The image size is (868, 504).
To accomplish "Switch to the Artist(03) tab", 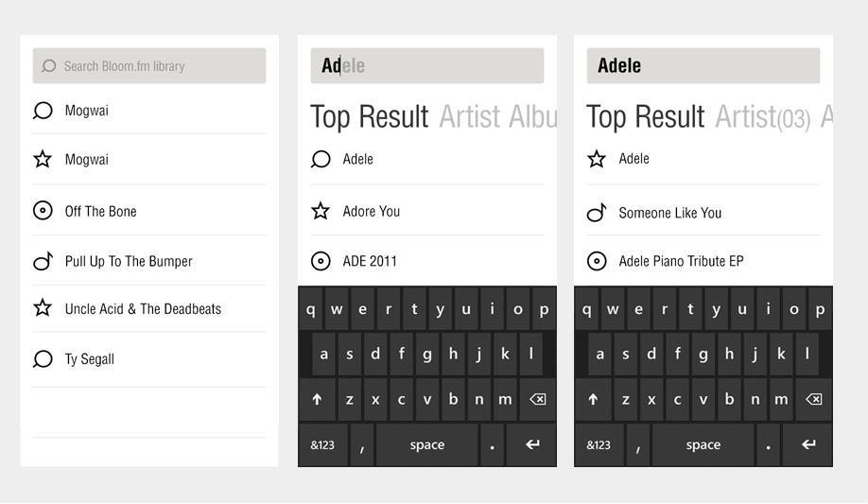I will (762, 117).
